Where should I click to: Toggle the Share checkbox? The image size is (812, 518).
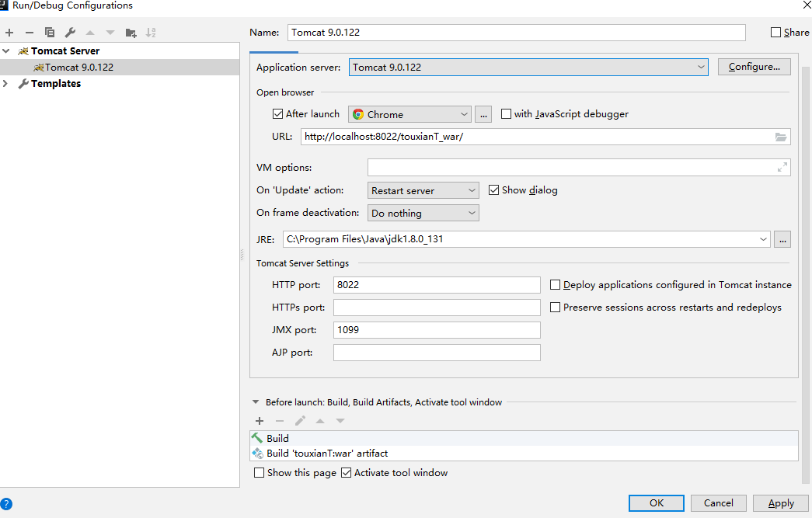775,33
